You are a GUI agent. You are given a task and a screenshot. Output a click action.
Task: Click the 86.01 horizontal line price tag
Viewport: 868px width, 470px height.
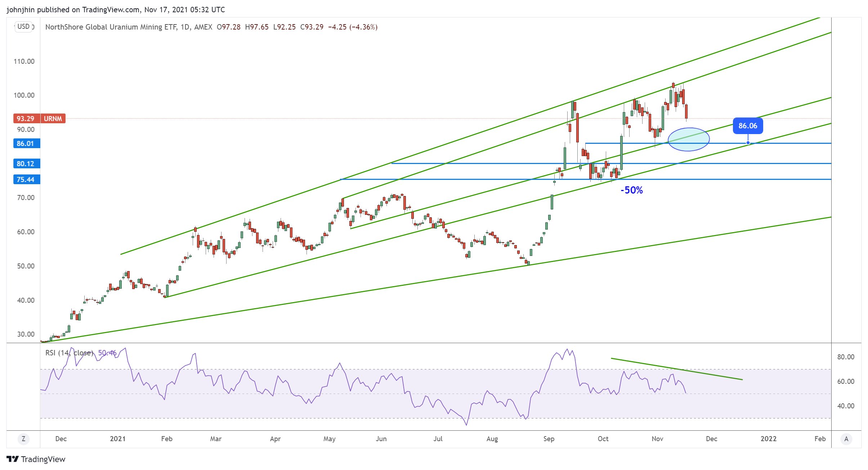coord(26,143)
